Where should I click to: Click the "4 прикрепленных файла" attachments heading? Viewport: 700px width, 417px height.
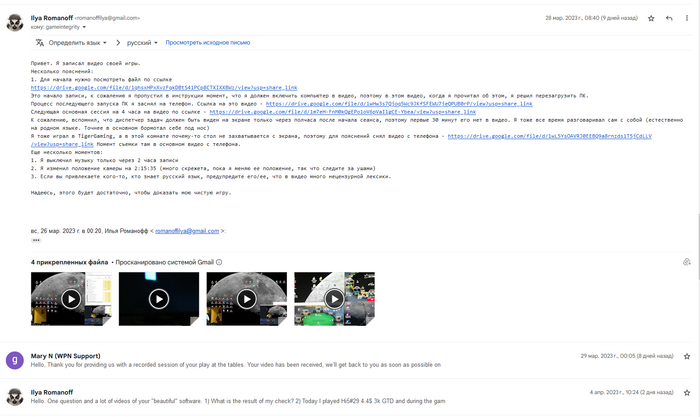pyautogui.click(x=69, y=263)
